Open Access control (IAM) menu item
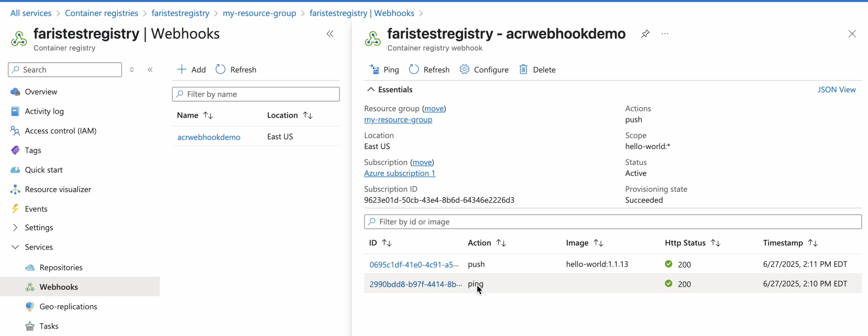Screen dimensions: 868x336 point(60,131)
